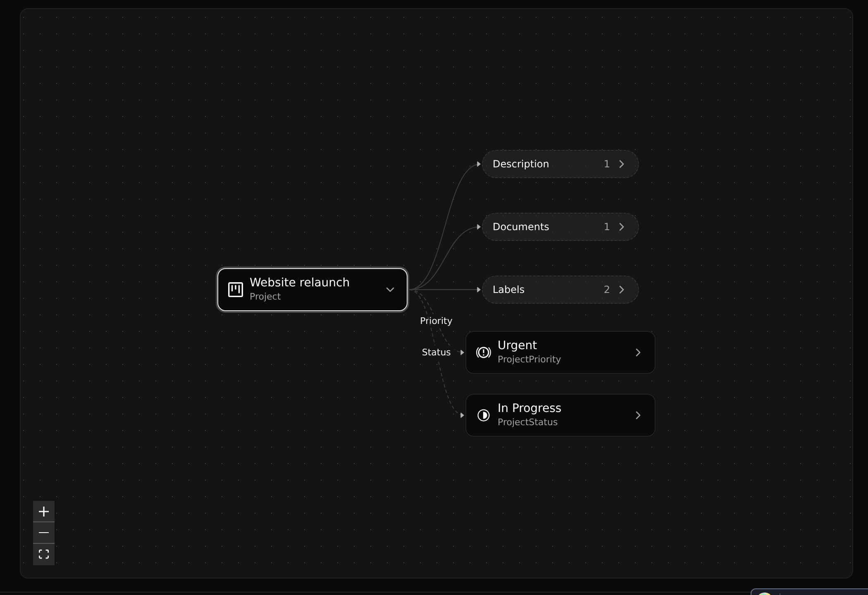Click the ProjectPriority subtitle text
The image size is (868, 595).
coord(529,359)
